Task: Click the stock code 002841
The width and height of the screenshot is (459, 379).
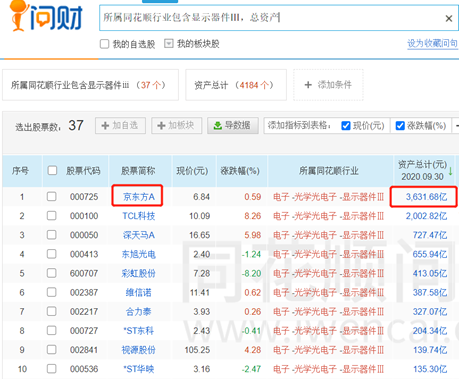Action: (x=84, y=350)
